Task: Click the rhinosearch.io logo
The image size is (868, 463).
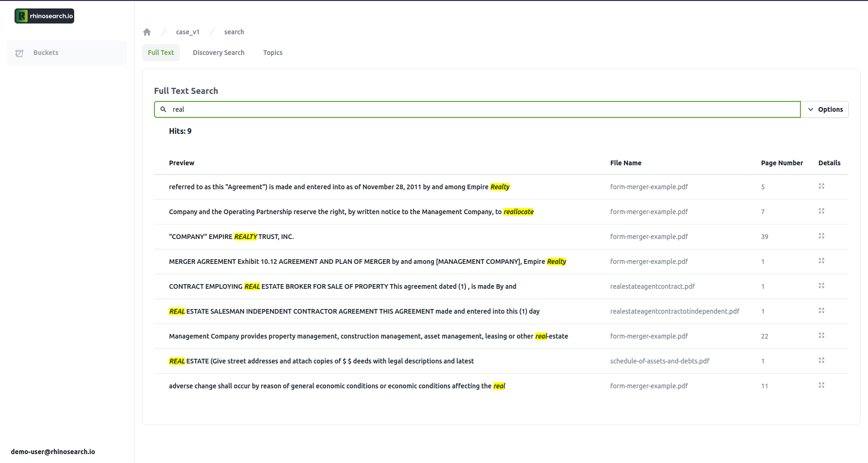Action: 45,16
